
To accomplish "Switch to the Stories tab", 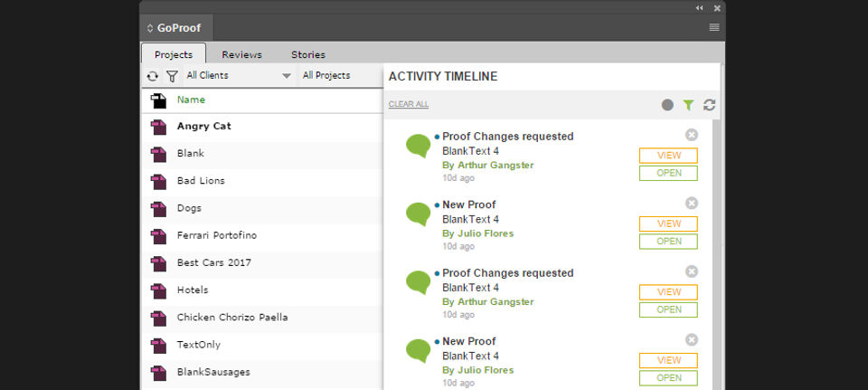I will 308,54.
